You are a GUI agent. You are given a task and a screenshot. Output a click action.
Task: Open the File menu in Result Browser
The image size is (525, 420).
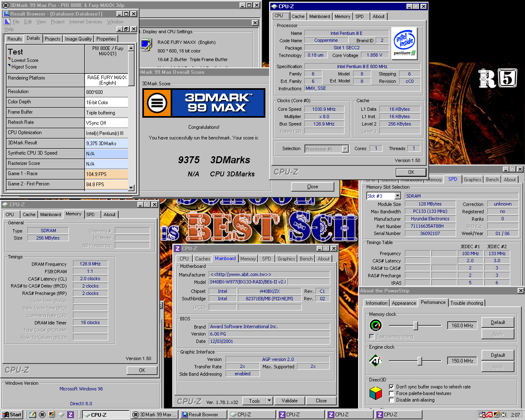pyautogui.click(x=16, y=22)
